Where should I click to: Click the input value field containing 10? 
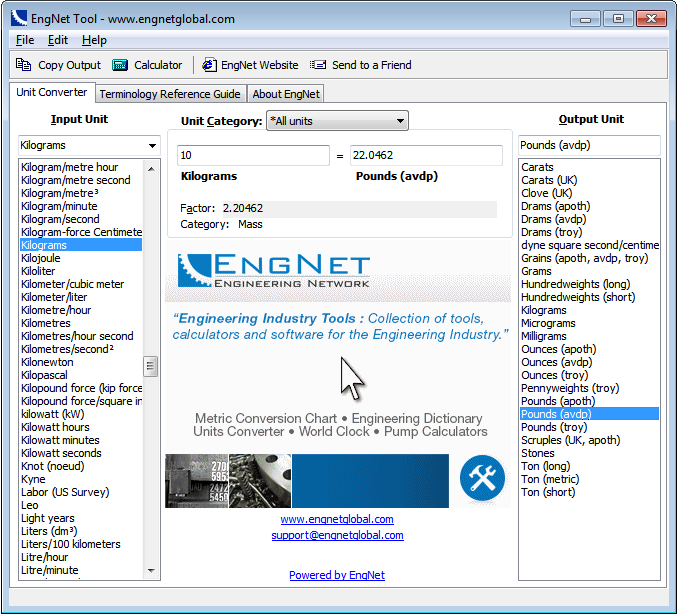point(253,155)
